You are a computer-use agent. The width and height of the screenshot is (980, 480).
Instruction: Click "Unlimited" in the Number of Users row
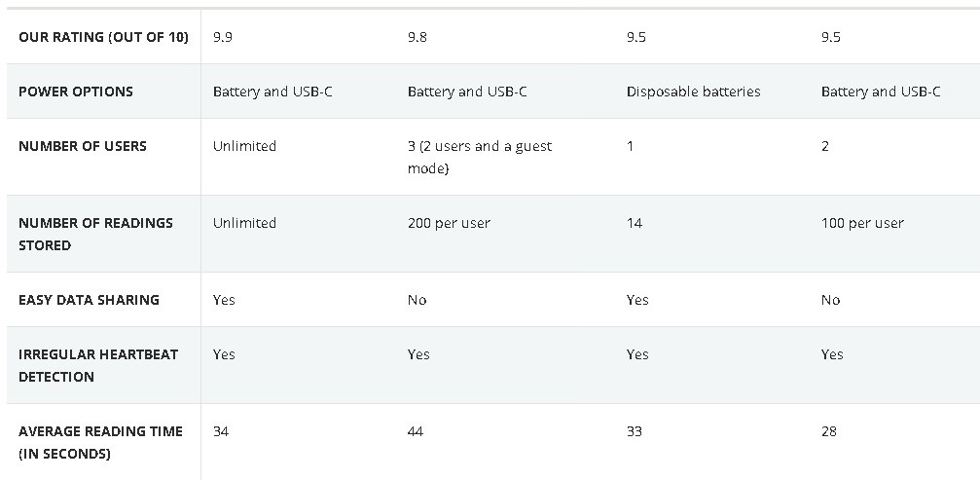pos(244,146)
